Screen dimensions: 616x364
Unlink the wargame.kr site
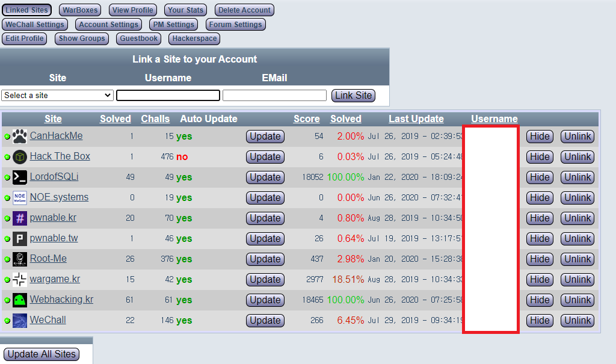[x=577, y=280]
